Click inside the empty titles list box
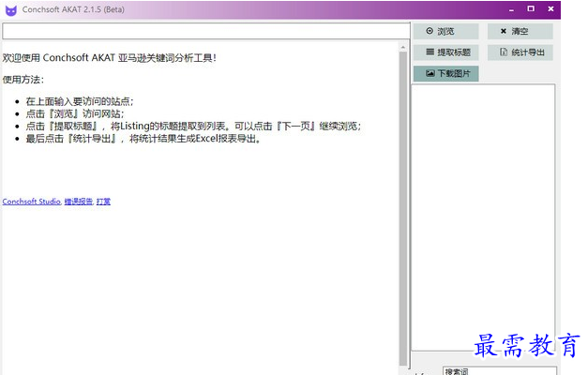Image resolution: width=588 pixels, height=375 pixels. coord(483,217)
